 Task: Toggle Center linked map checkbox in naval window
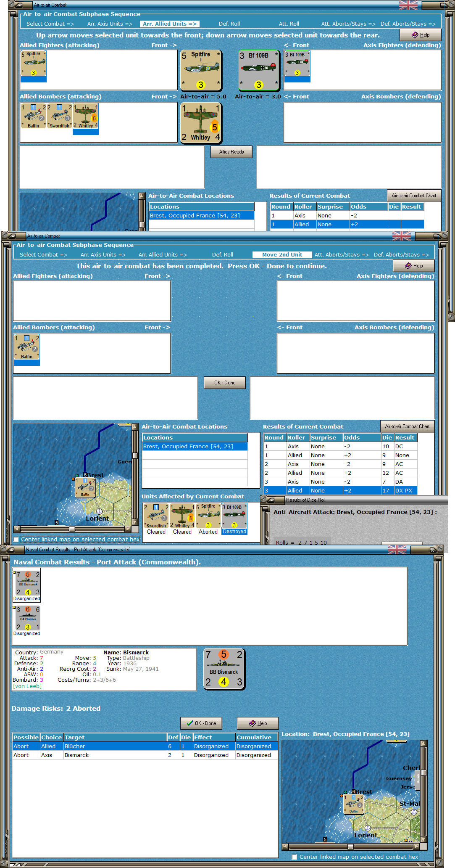point(295,857)
